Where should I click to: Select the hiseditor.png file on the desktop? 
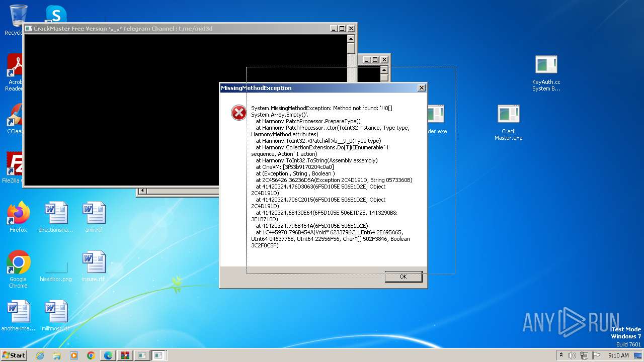pos(56,266)
